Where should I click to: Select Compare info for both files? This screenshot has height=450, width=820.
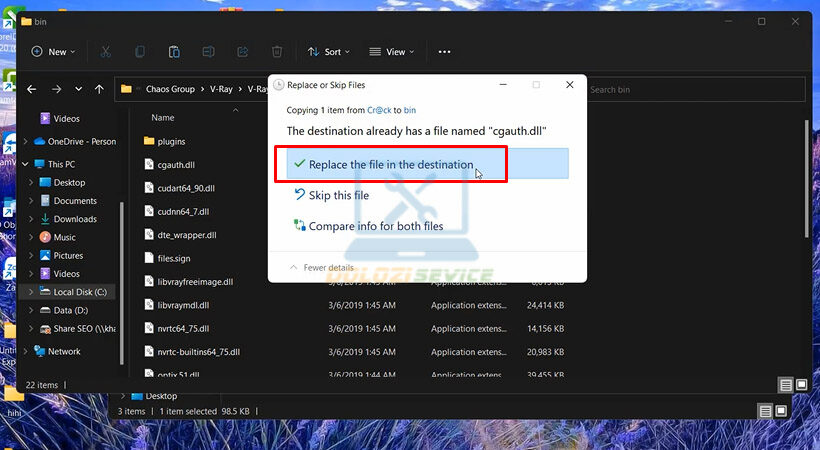pyautogui.click(x=375, y=226)
